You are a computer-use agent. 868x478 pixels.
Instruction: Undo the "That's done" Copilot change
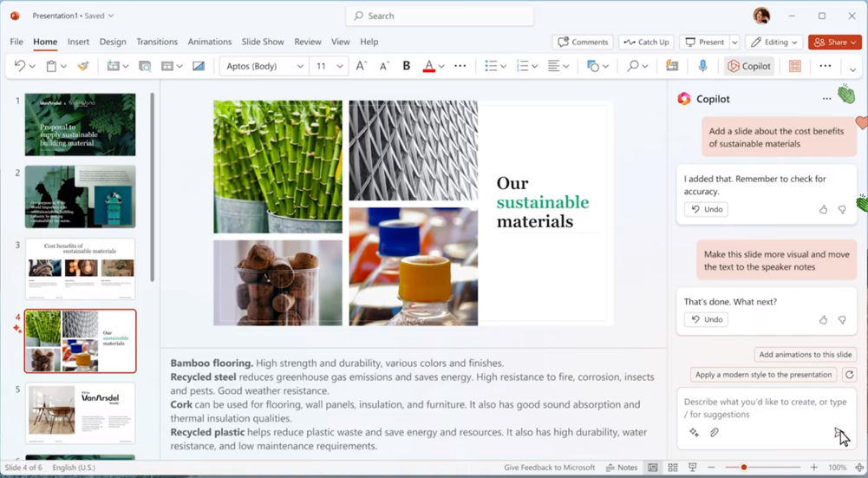click(x=706, y=319)
